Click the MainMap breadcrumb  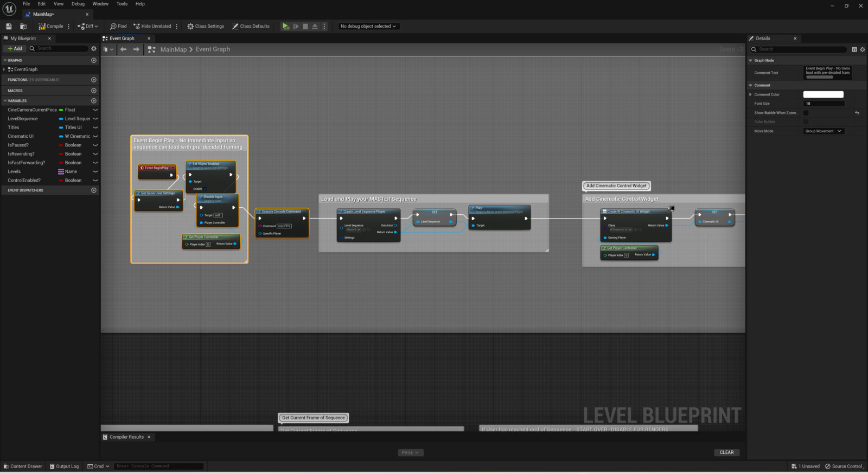click(x=174, y=49)
